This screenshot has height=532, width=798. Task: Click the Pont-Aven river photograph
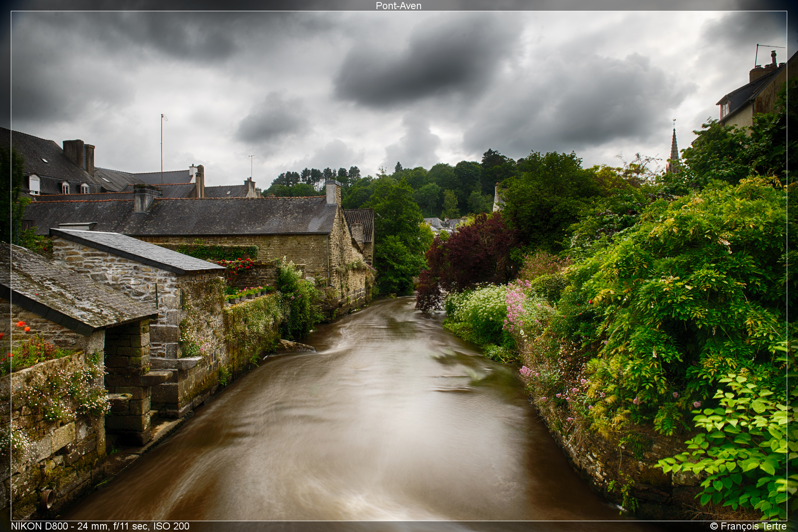(399, 266)
